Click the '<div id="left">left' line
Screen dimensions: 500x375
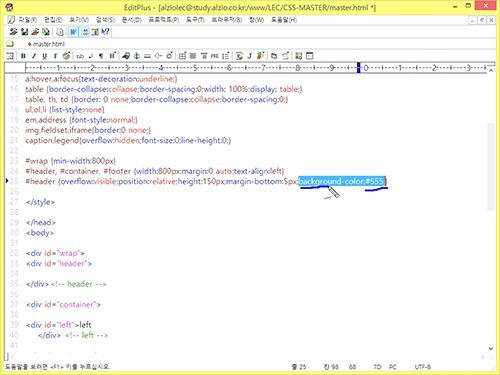coord(58,325)
